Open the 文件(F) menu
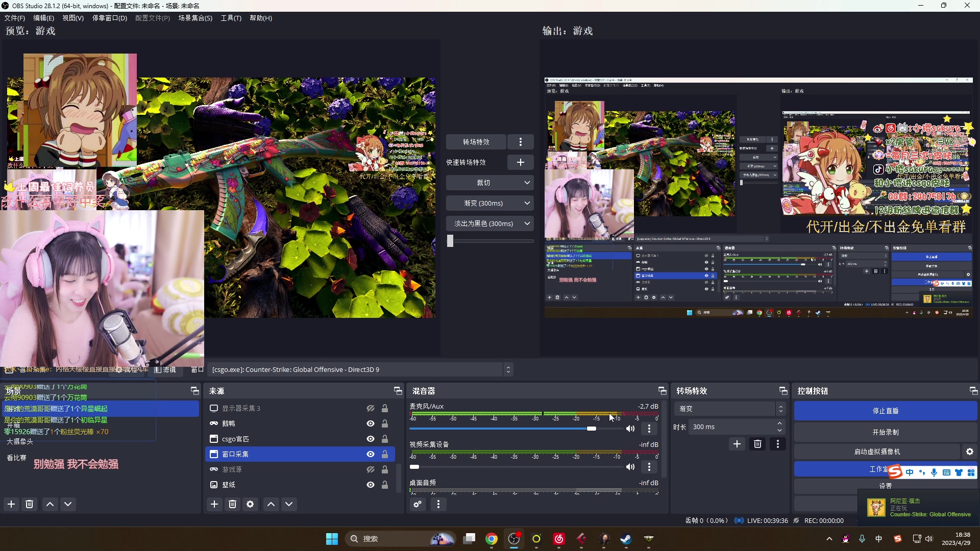 click(14, 18)
